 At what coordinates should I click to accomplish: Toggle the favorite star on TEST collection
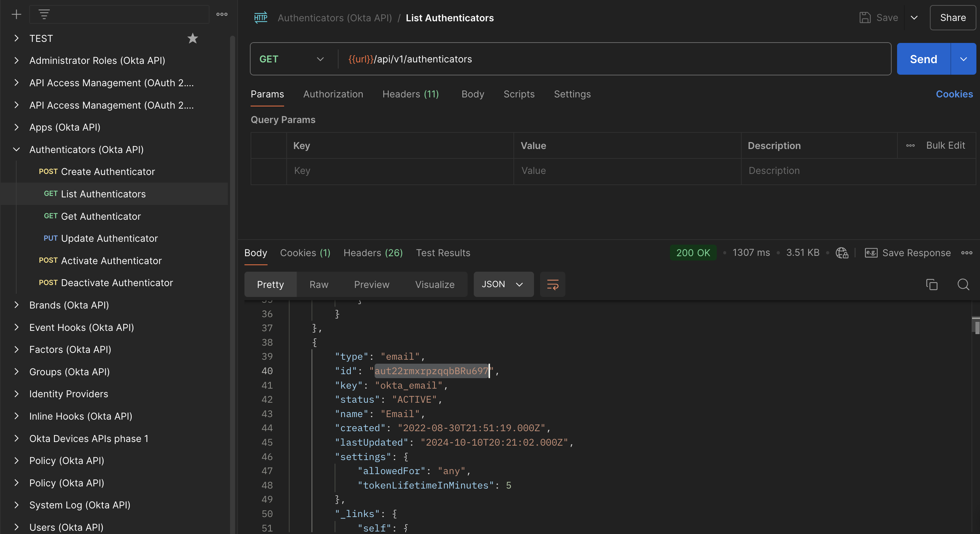click(193, 38)
